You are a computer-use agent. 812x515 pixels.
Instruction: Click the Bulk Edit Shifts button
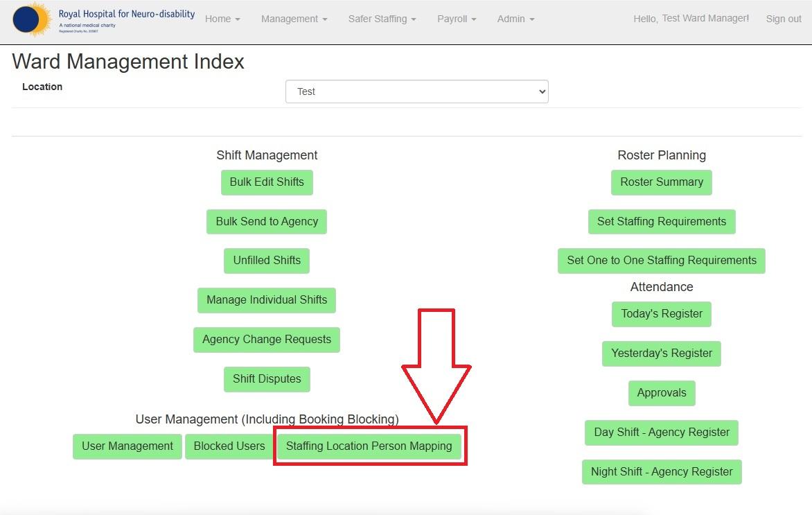[267, 182]
